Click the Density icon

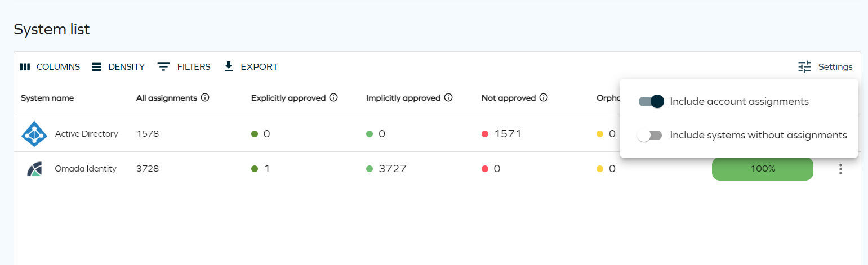pos(97,67)
